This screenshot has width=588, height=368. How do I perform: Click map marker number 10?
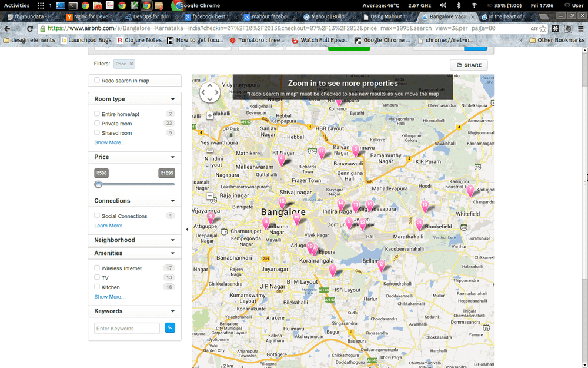[x=370, y=205]
